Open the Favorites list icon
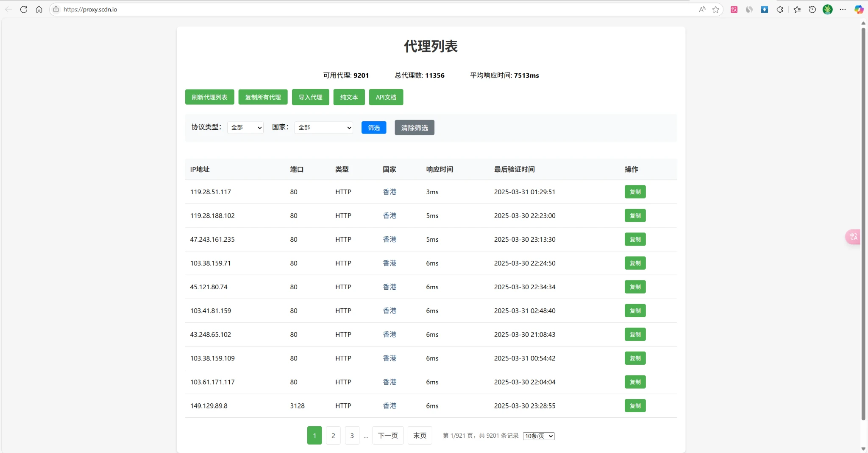Viewport: 868px width, 453px height. [x=797, y=9]
